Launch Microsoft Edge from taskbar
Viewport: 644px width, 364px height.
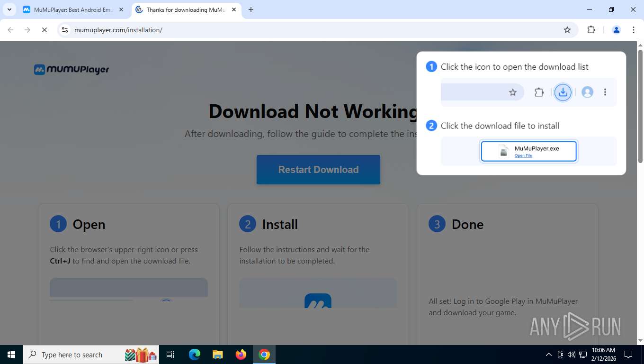pyautogui.click(x=195, y=355)
